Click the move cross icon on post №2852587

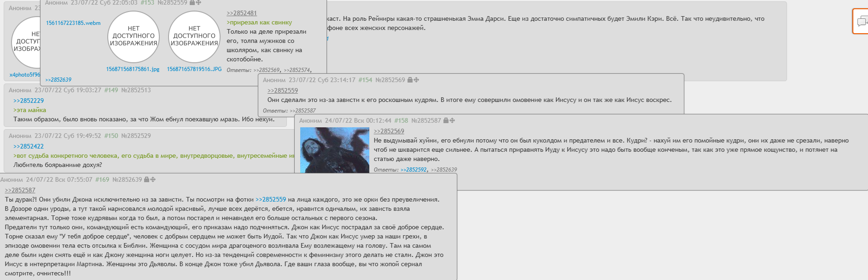452,120
